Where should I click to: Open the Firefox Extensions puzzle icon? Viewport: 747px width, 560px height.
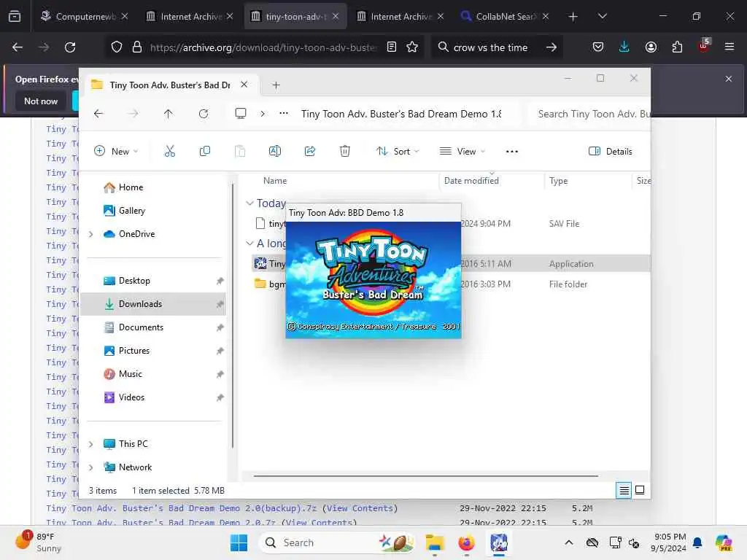(x=677, y=47)
